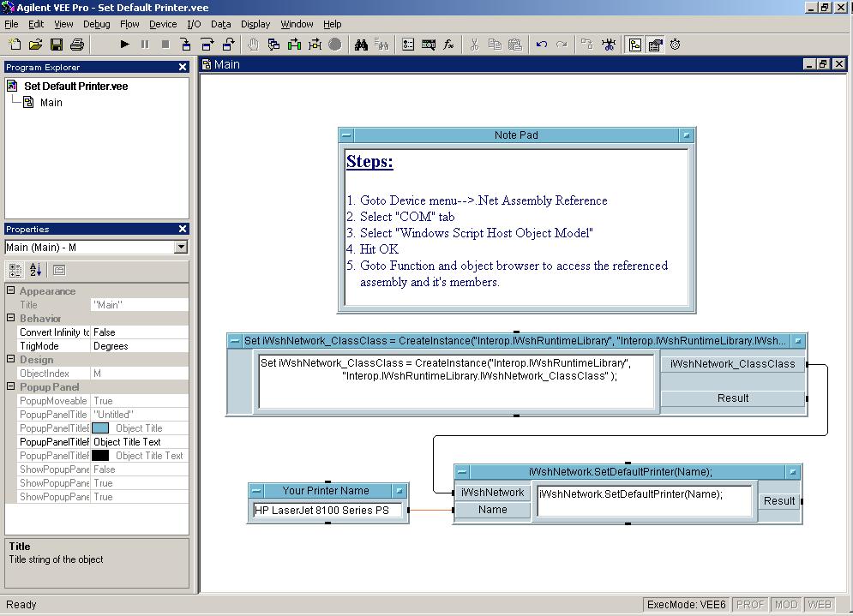
Task: Collapse the Appearance property category
Action: point(11,291)
